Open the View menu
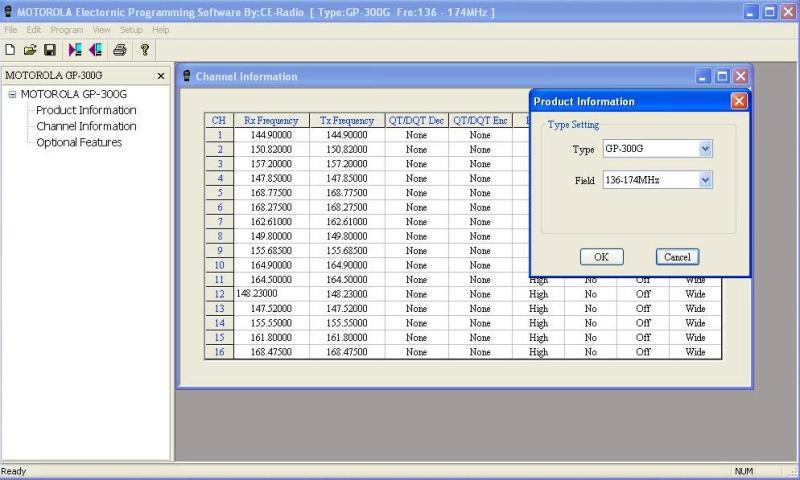 coord(102,30)
